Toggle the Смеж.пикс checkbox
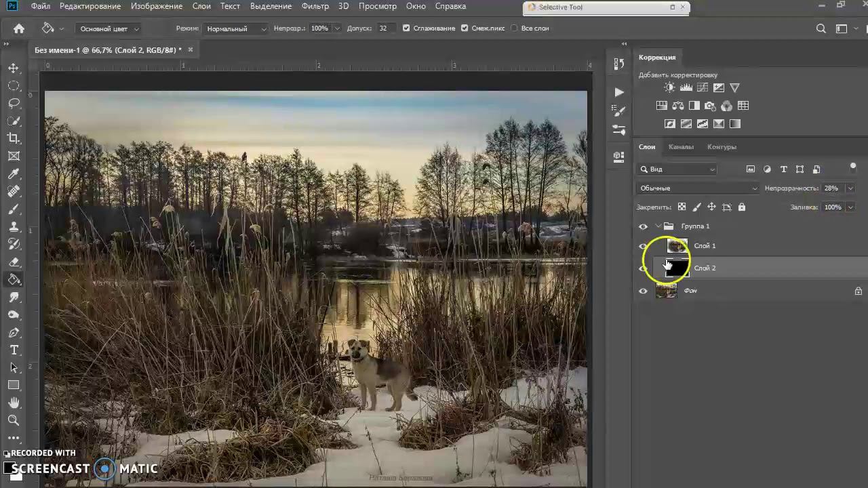This screenshot has width=868, height=488. (x=465, y=28)
